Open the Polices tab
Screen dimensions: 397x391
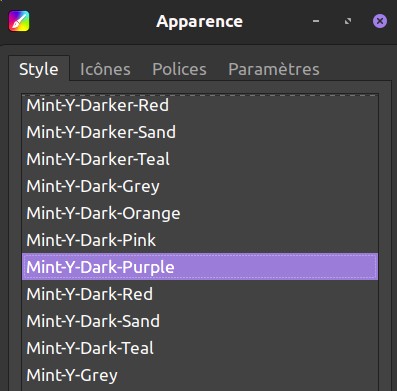coord(179,69)
